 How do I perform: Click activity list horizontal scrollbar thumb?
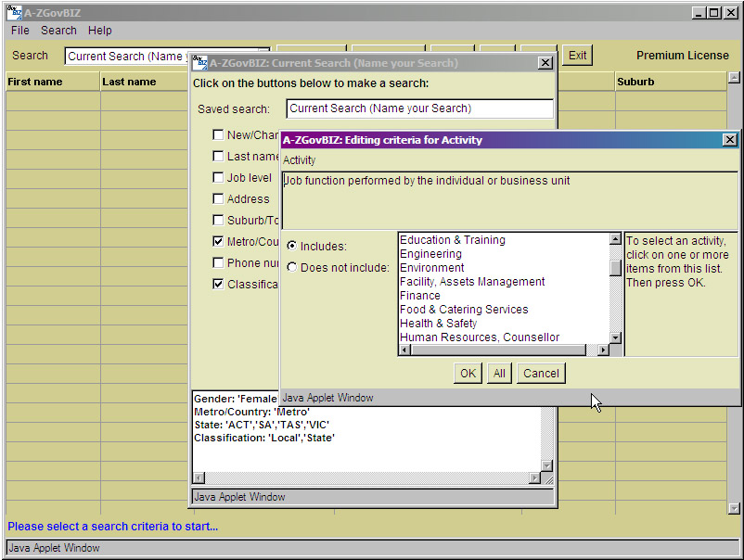499,350
